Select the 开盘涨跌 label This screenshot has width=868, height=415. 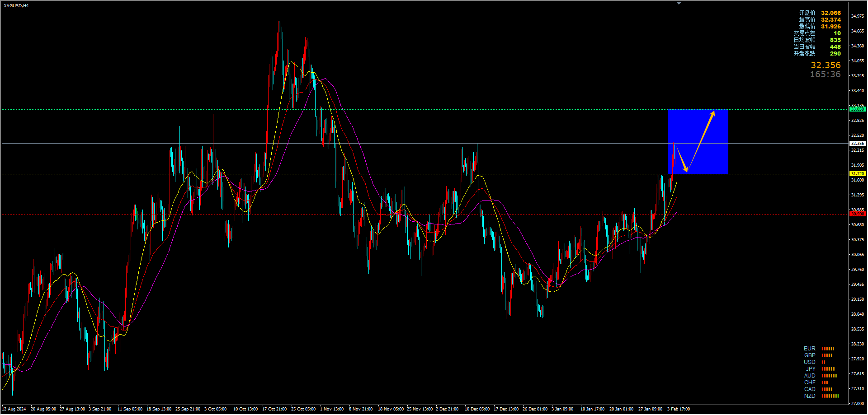(x=804, y=54)
